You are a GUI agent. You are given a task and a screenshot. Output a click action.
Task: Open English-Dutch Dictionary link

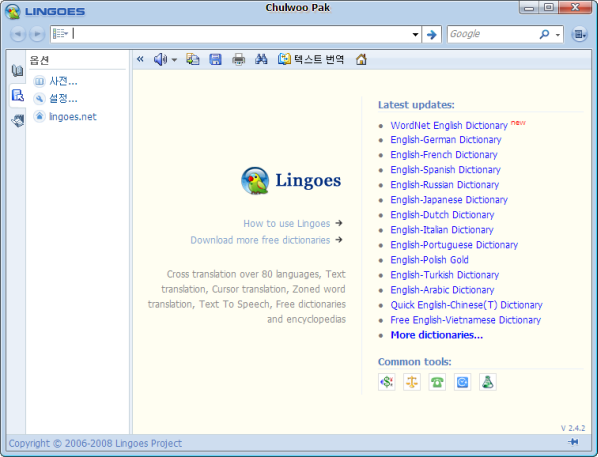pos(442,215)
